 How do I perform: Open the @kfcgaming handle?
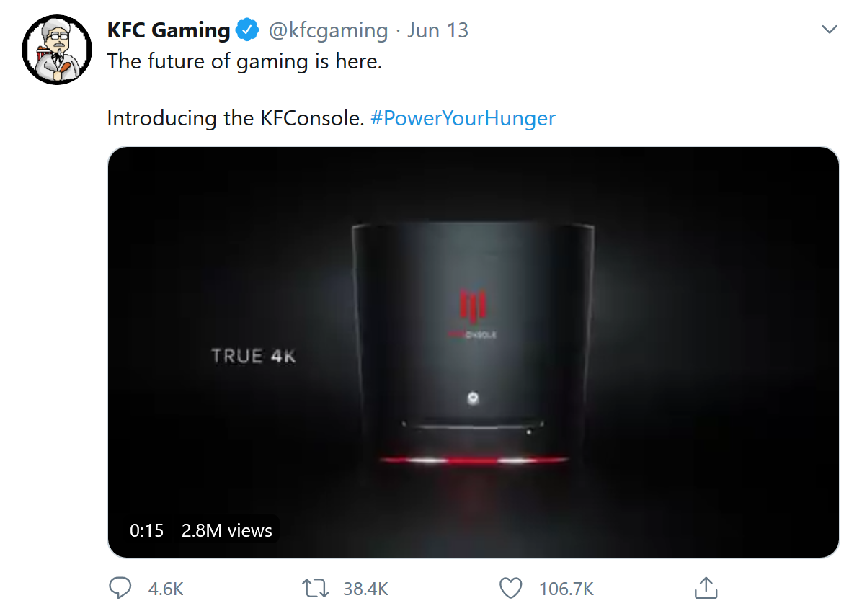(x=328, y=30)
